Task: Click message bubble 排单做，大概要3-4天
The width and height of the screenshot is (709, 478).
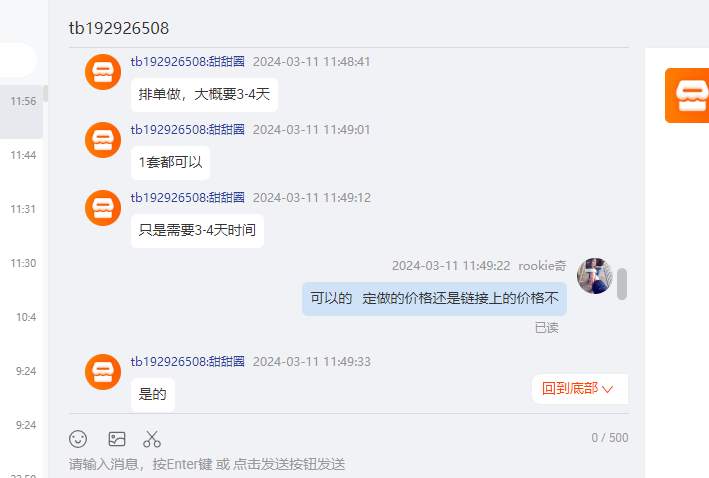Action: [204, 95]
